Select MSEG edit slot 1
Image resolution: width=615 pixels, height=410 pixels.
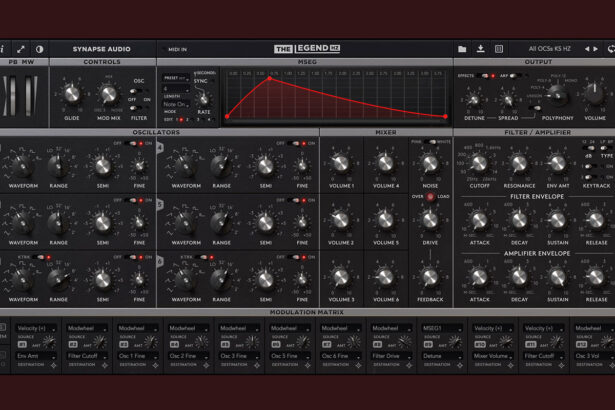[x=179, y=120]
